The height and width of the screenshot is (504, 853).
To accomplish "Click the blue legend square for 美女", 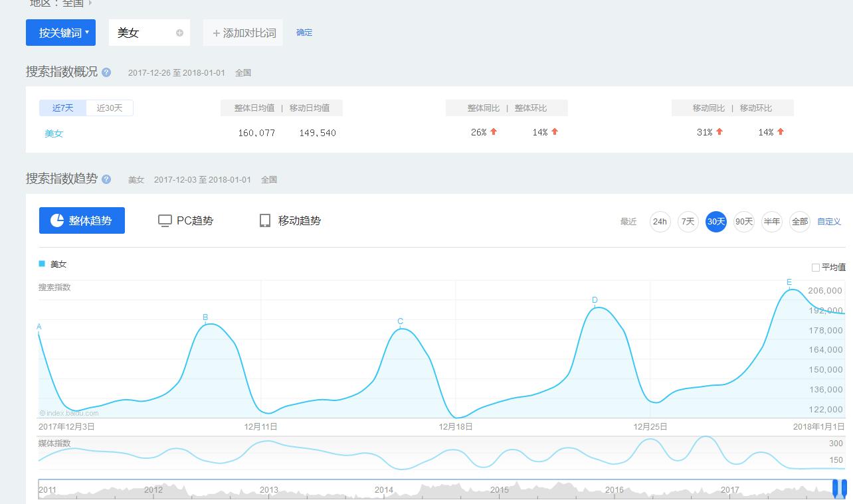I will [x=41, y=264].
